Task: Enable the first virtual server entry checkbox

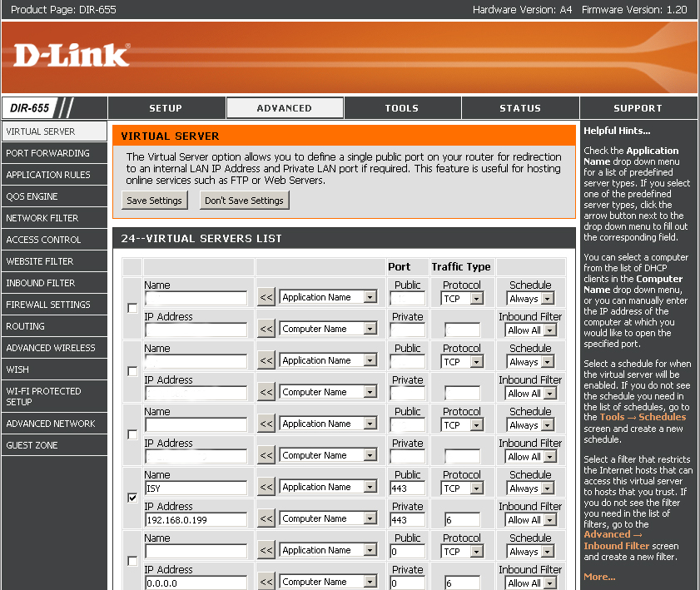Action: 132,308
